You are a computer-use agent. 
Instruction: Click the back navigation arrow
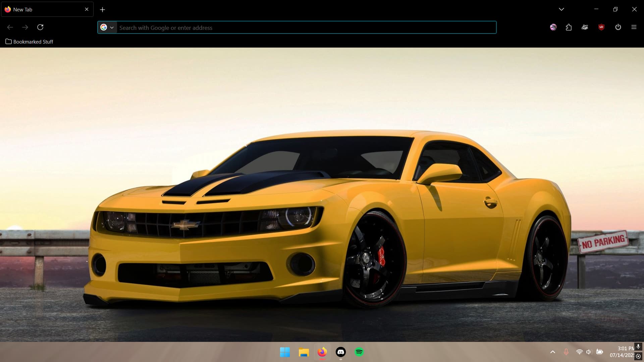click(10, 27)
